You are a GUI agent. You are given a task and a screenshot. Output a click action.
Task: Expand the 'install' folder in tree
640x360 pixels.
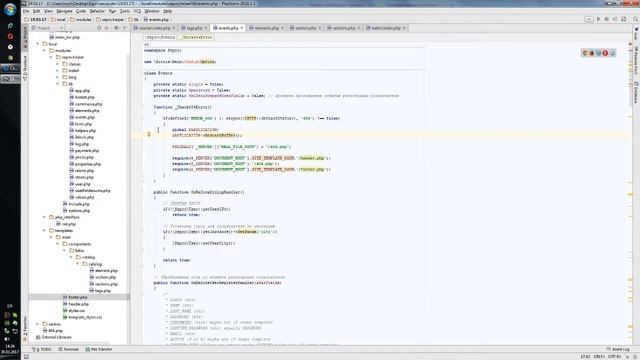[x=58, y=71]
